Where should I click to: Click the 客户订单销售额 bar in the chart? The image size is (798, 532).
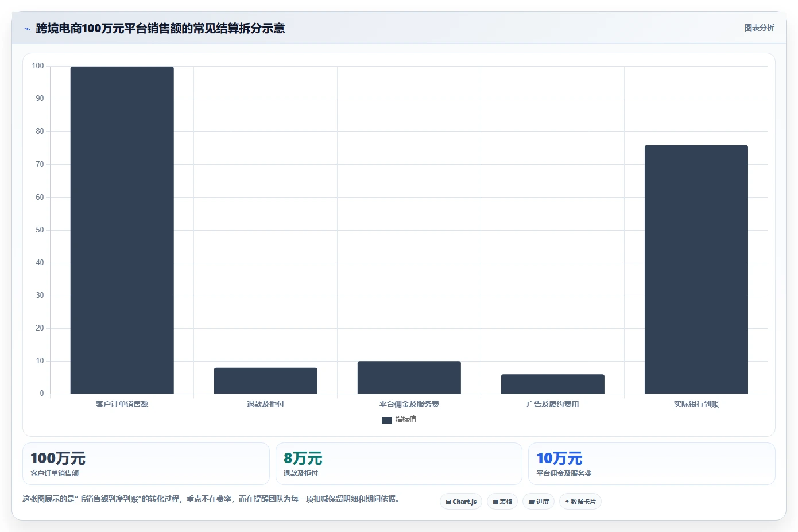(122, 230)
